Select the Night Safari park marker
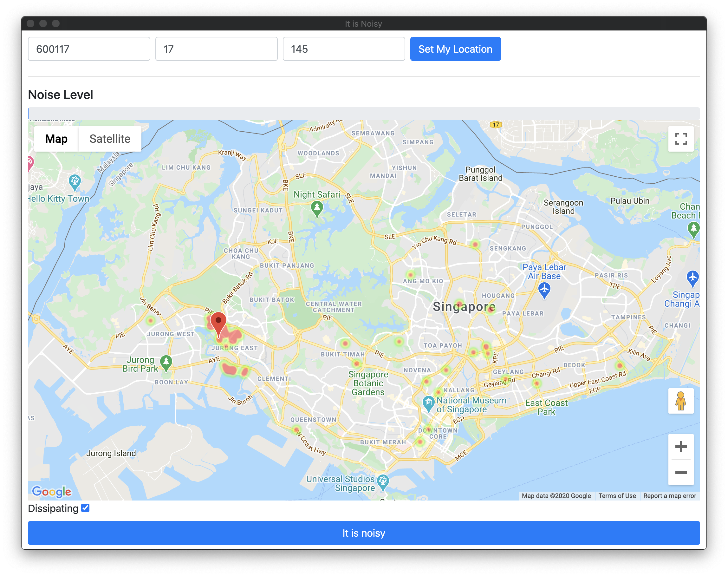 [x=316, y=208]
